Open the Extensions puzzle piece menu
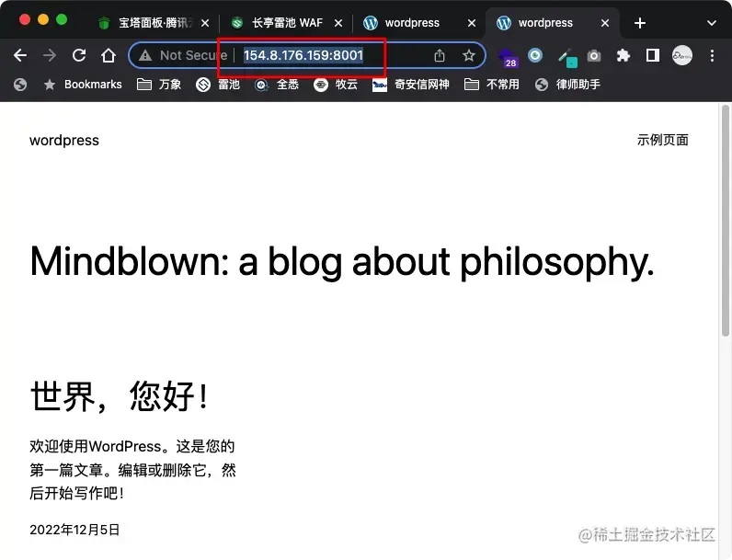Image resolution: width=732 pixels, height=560 pixels. (x=623, y=55)
